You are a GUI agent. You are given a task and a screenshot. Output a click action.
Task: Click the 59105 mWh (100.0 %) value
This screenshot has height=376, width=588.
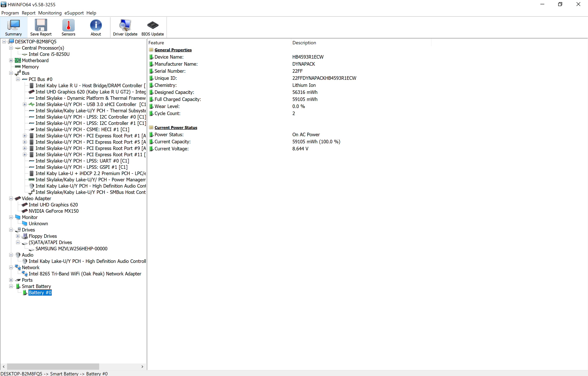(316, 142)
